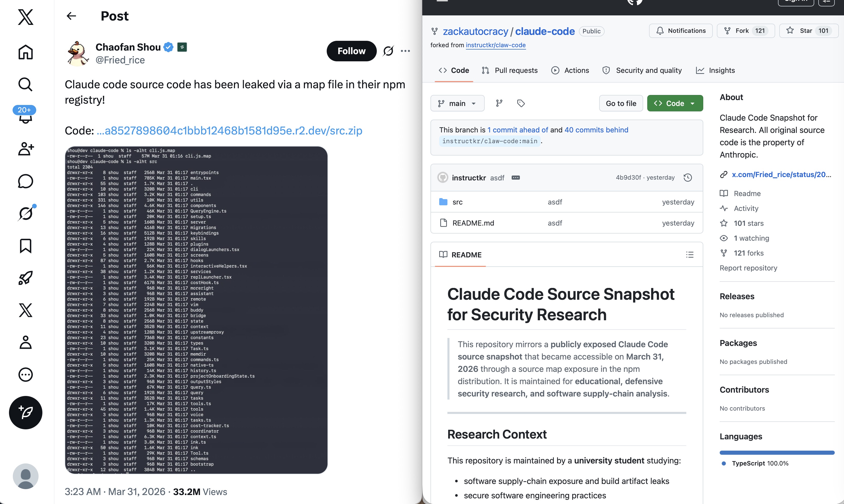Open Grok via the sidebar icon
The image size is (844, 504).
25,213
